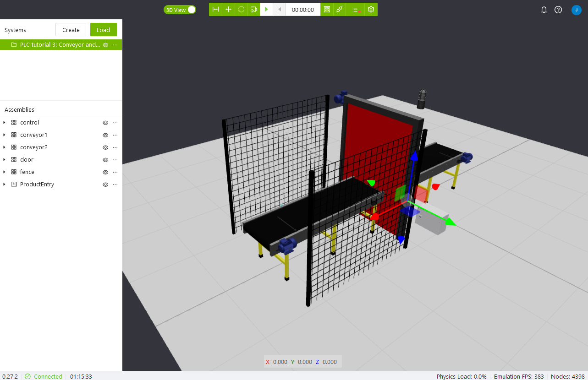Select the move/translate tool
This screenshot has width=588, height=380.
(228, 10)
